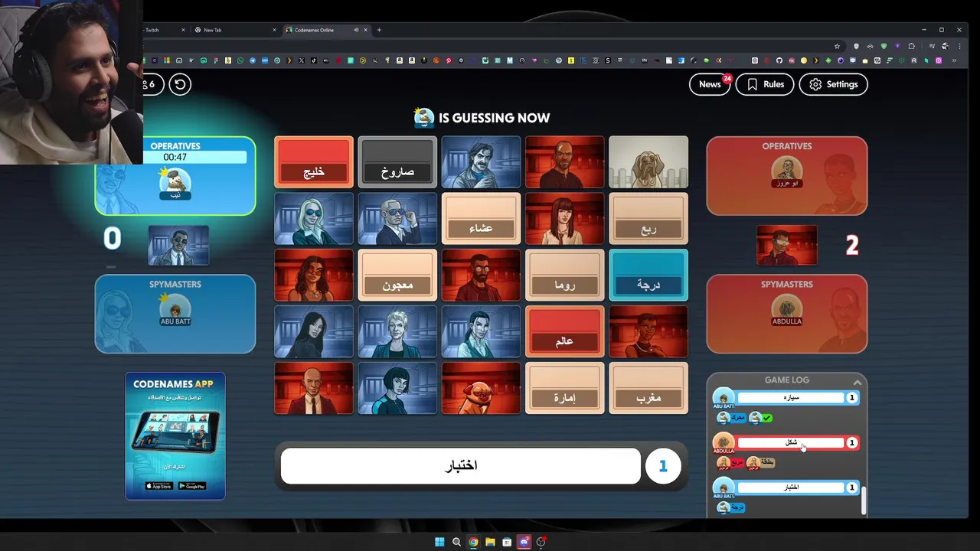Select the beige card مغرب
Screen dimensions: 980x551
(648, 388)
